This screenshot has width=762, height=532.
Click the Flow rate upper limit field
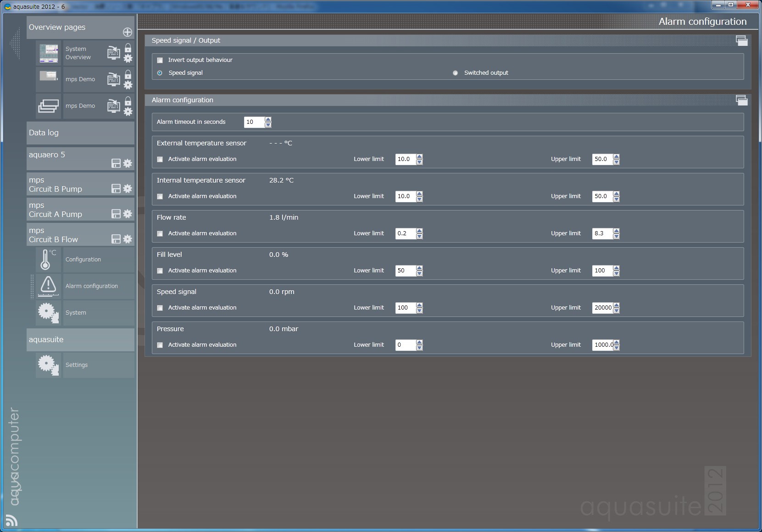pos(603,233)
